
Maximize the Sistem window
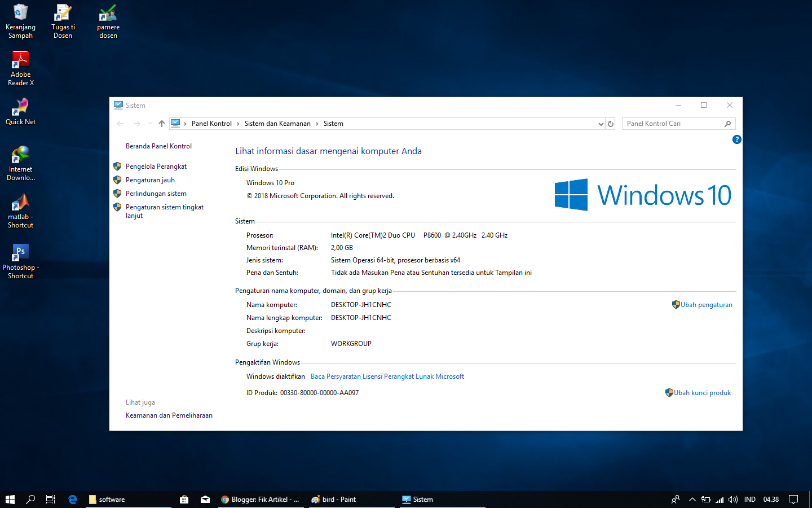coord(704,105)
